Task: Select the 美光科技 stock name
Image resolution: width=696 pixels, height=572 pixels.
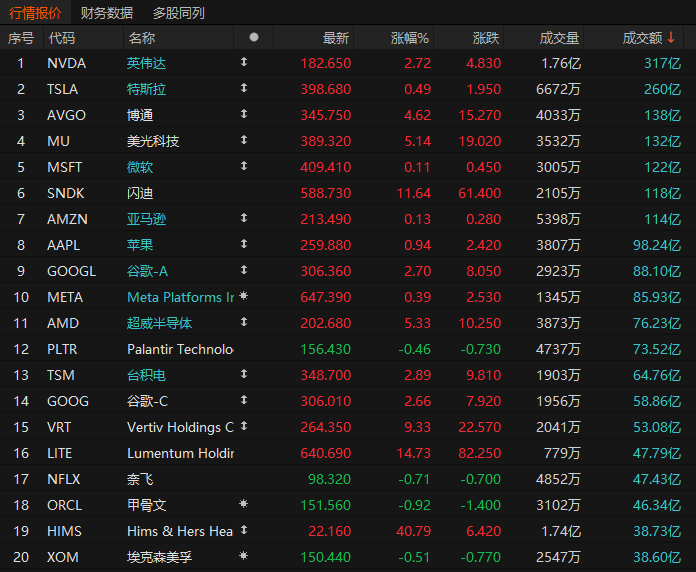Action: pos(153,141)
